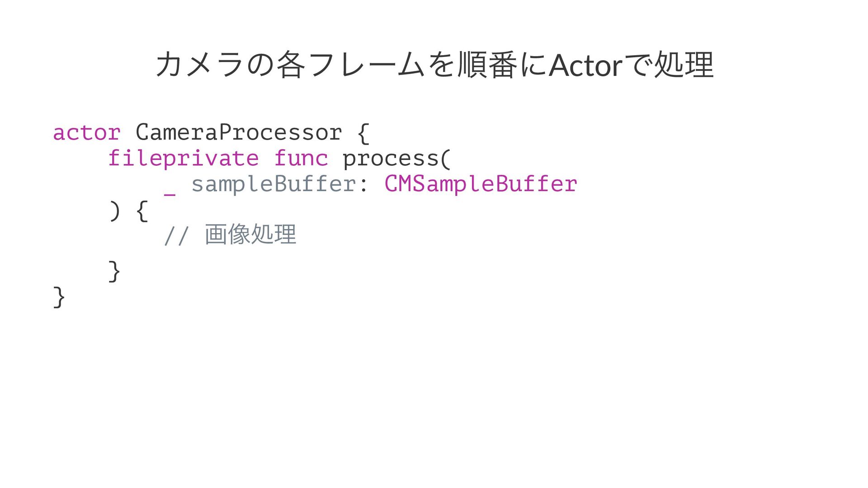Click the ') {' line opening the function body
868x488 pixels.
click(x=128, y=211)
